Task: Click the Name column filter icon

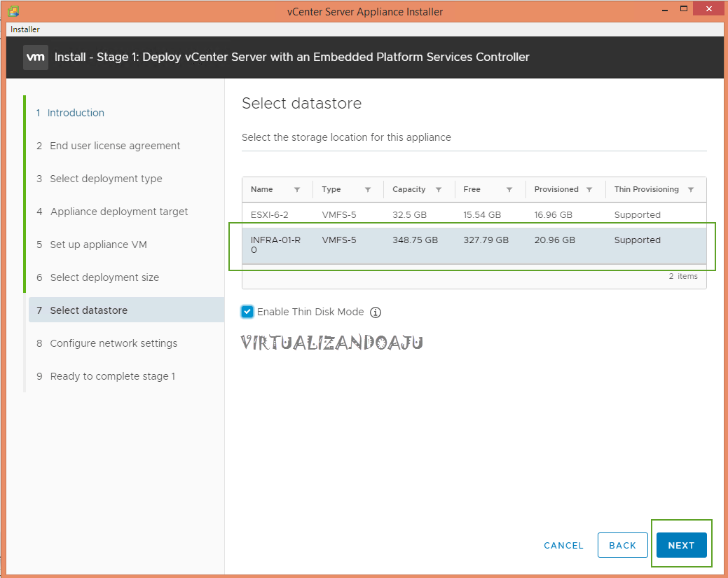Action: pos(297,190)
